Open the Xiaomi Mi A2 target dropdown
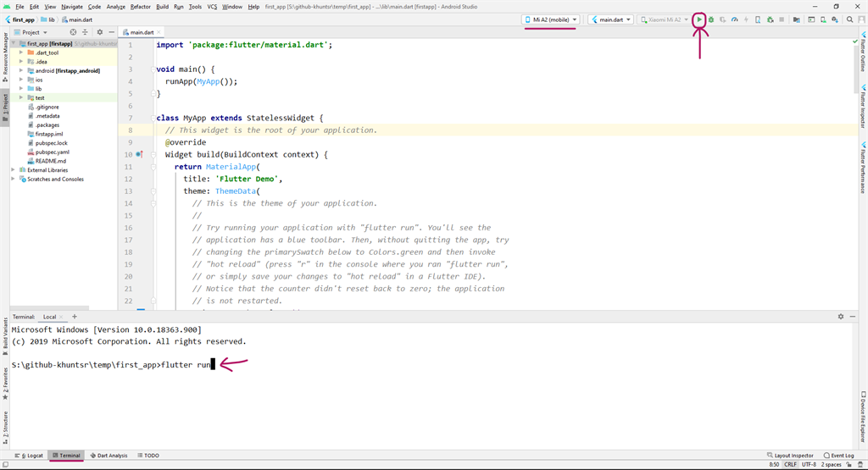 coord(665,19)
